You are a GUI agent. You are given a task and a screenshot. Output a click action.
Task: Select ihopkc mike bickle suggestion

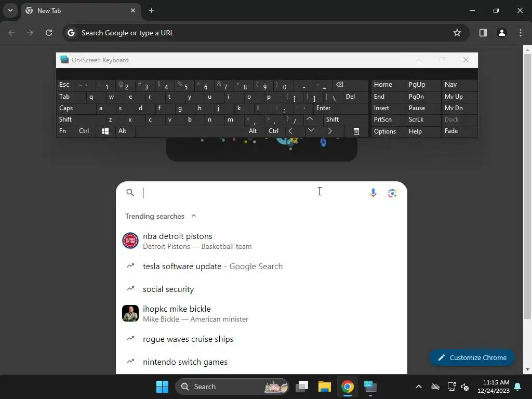262,313
